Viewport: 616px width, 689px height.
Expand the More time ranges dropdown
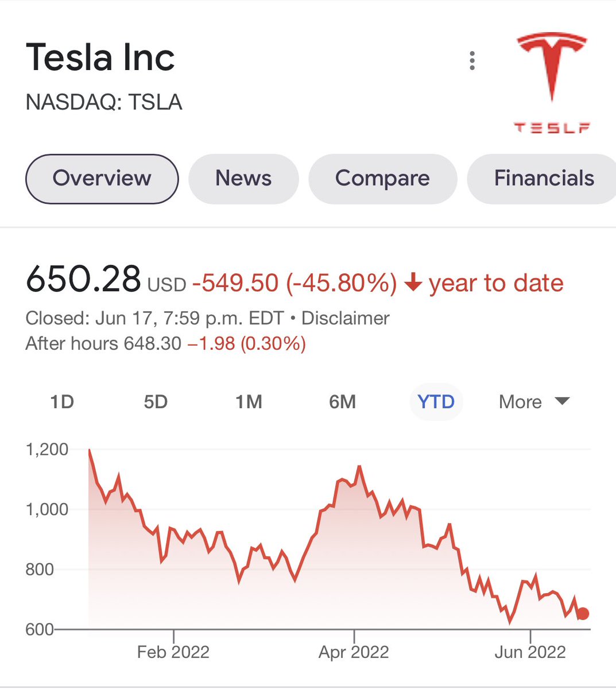click(x=520, y=402)
